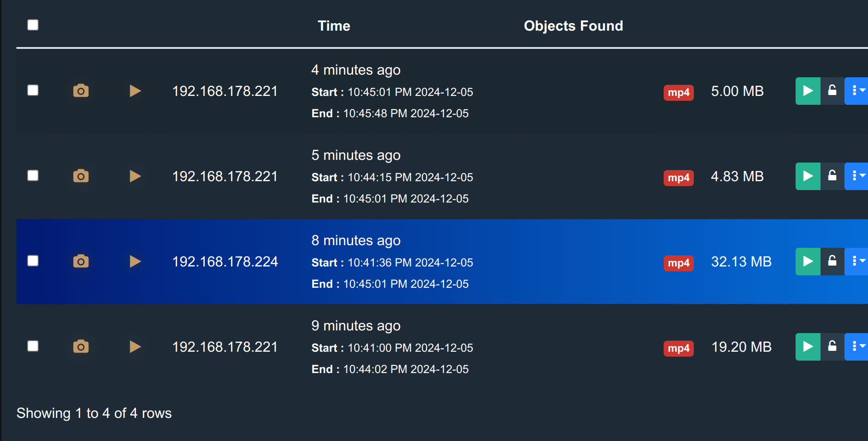The image size is (868, 441).
Task: Click red mp4 badge on 5.00 MB row
Action: [x=678, y=92]
